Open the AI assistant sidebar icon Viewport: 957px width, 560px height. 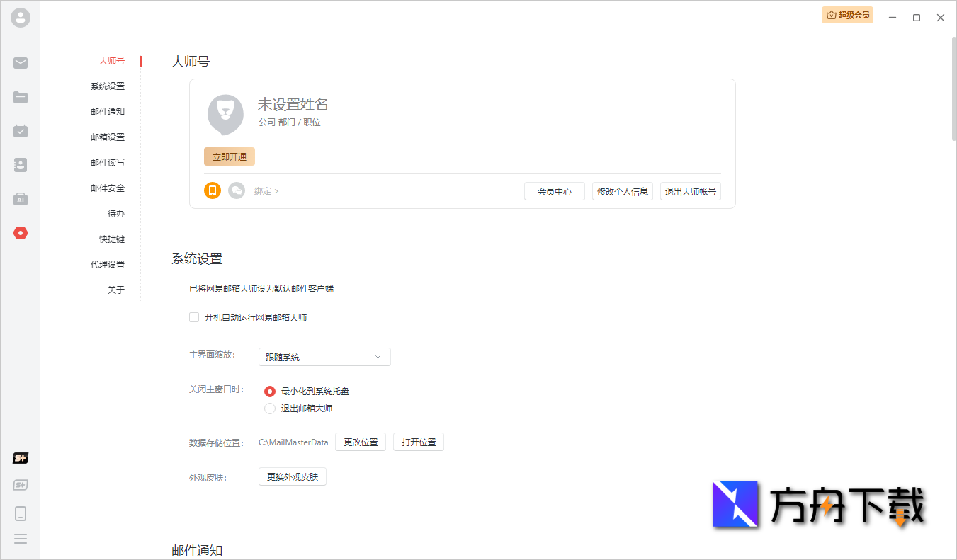coord(21,199)
